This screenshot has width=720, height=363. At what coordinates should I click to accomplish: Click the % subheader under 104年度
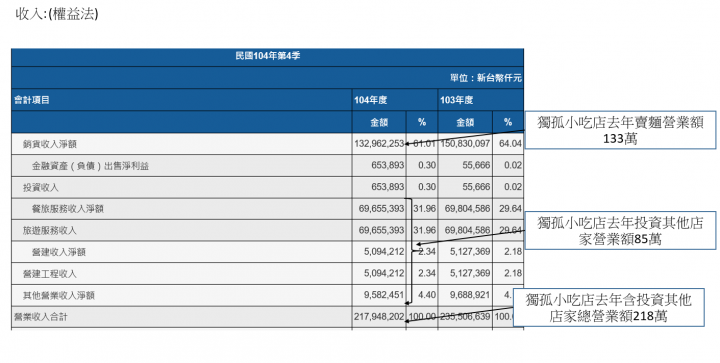pyautogui.click(x=422, y=122)
